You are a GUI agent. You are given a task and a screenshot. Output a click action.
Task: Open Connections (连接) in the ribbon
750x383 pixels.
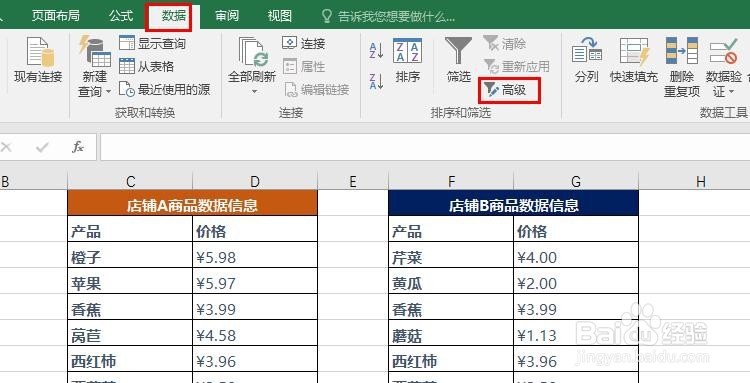pos(304,44)
